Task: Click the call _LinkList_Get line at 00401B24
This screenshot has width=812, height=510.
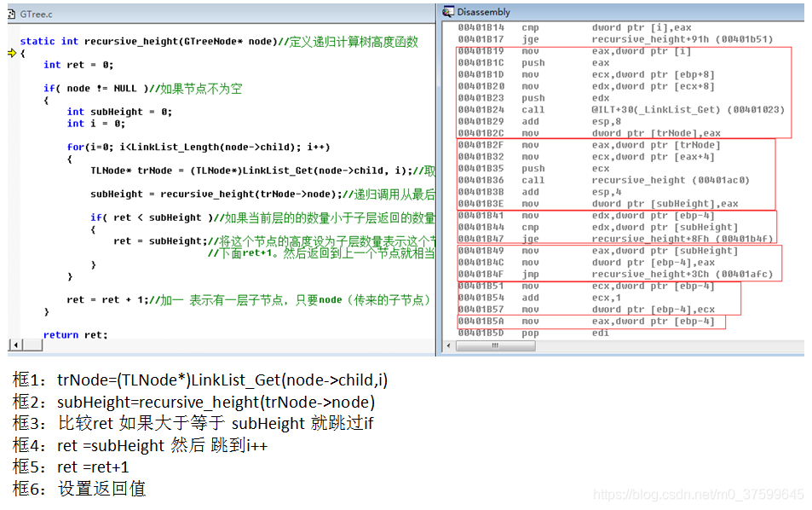Action: coord(621,110)
